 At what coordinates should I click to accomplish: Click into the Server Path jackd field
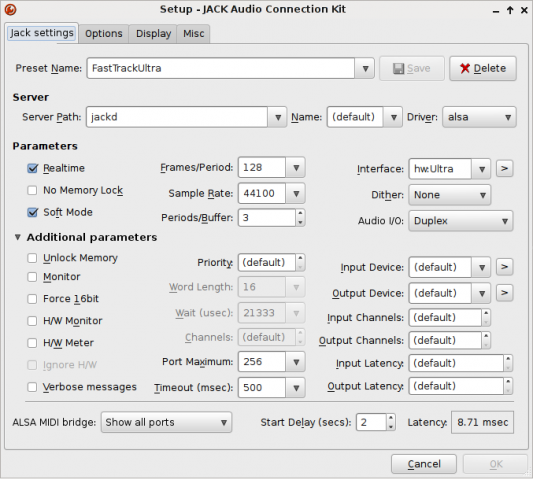tap(177, 117)
